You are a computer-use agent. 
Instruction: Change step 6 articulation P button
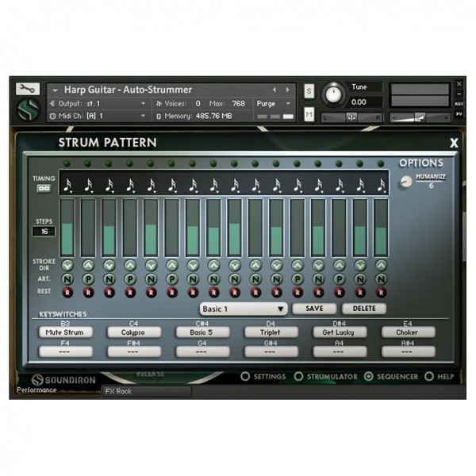click(172, 279)
